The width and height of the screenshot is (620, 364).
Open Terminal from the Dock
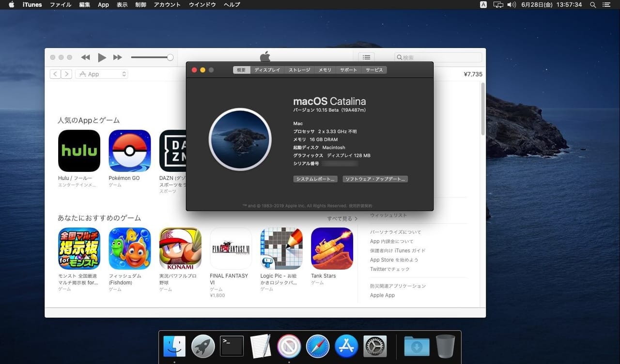click(x=232, y=346)
